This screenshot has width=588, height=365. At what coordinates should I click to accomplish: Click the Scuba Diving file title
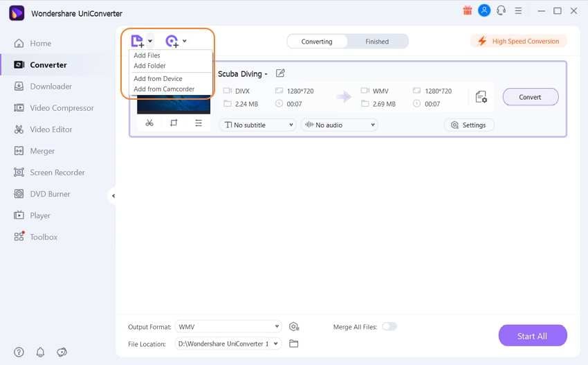coord(243,74)
